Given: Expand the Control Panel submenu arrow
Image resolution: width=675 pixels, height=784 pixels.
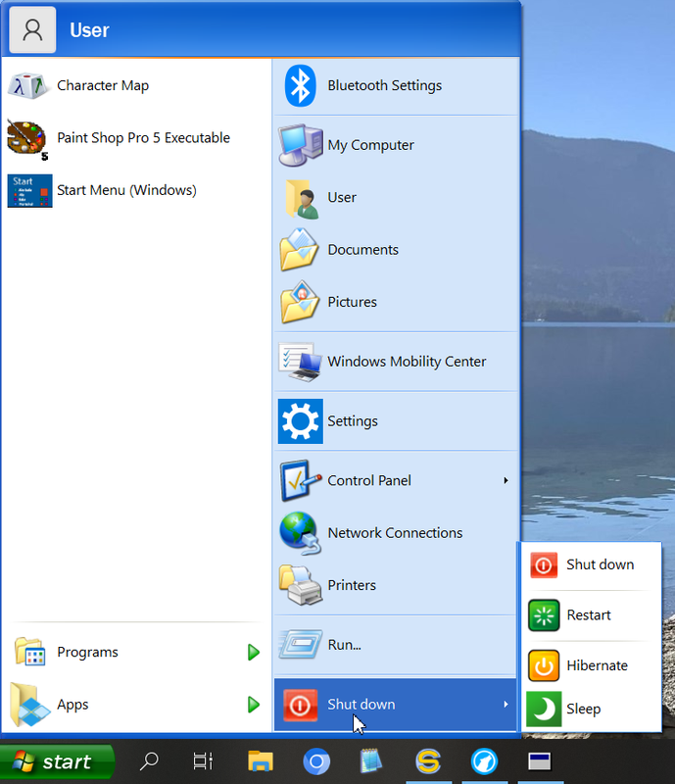Looking at the screenshot, I should (x=506, y=480).
